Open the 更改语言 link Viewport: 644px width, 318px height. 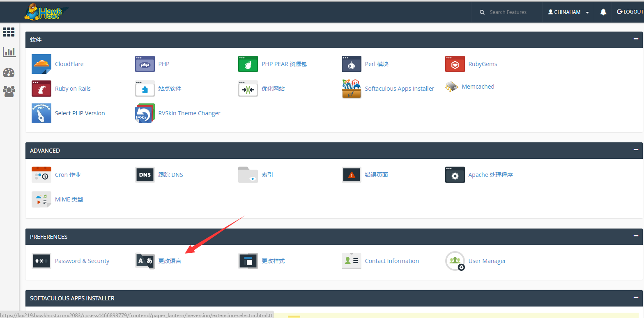point(170,261)
